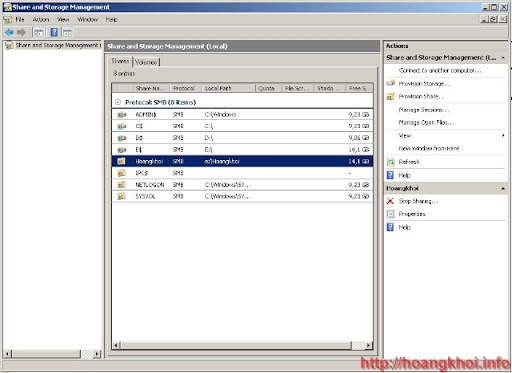The width and height of the screenshot is (512, 373).
Task: Click the console icon left of File menu
Action: pyautogui.click(x=7, y=20)
